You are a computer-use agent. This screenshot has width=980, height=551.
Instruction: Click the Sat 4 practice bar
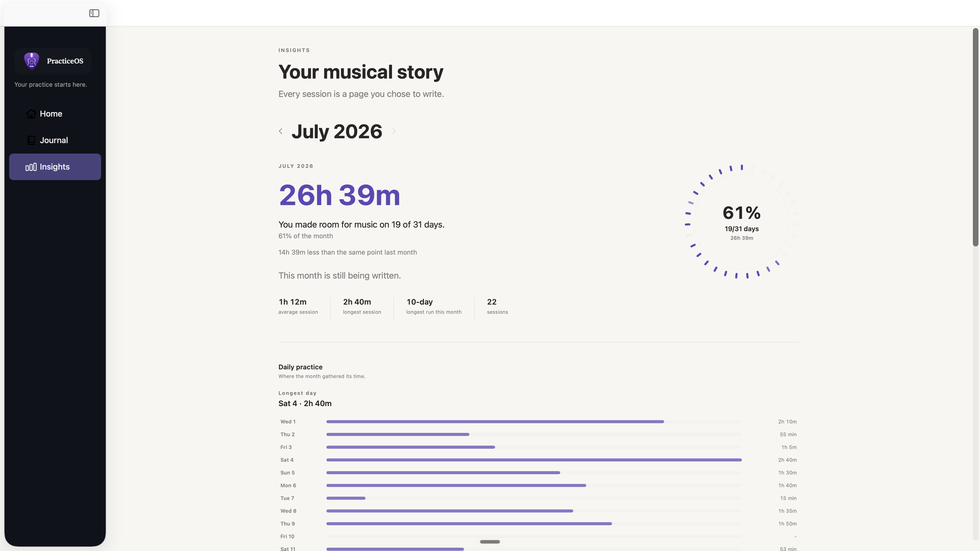tap(534, 460)
